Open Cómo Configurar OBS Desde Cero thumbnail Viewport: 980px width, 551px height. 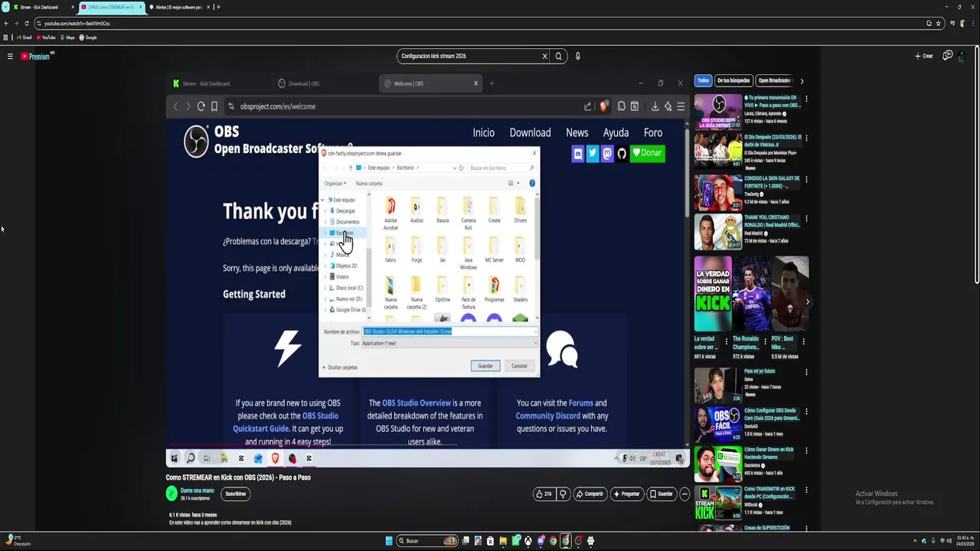(718, 424)
